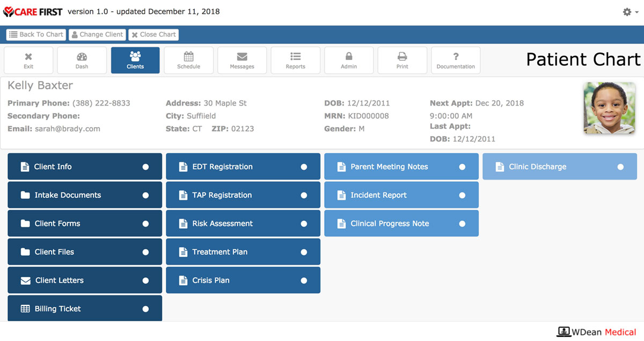Toggle the dot on TAP Registration

(304, 195)
